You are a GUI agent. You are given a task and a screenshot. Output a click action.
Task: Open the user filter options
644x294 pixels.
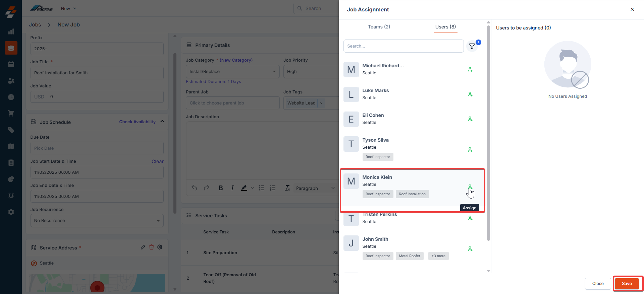coord(472,46)
